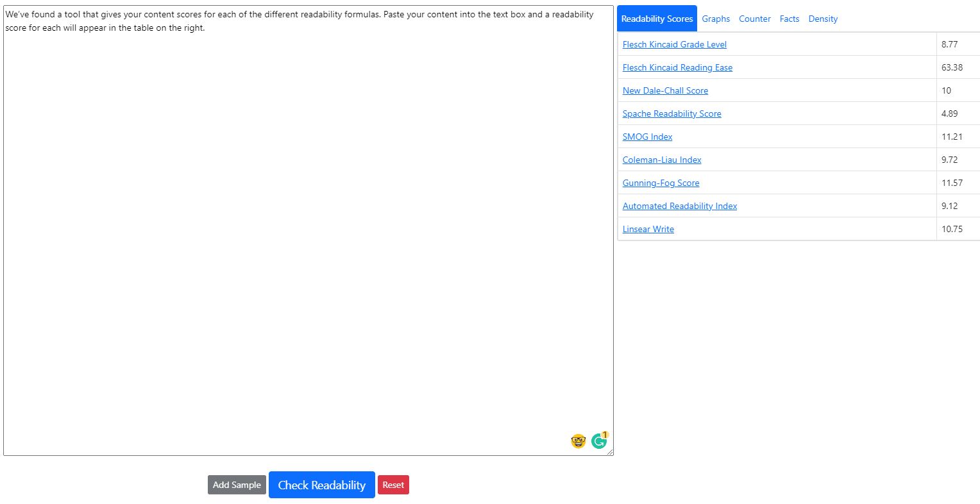Click the New Dale-Chall Score link
The width and height of the screenshot is (980, 504).
click(665, 90)
